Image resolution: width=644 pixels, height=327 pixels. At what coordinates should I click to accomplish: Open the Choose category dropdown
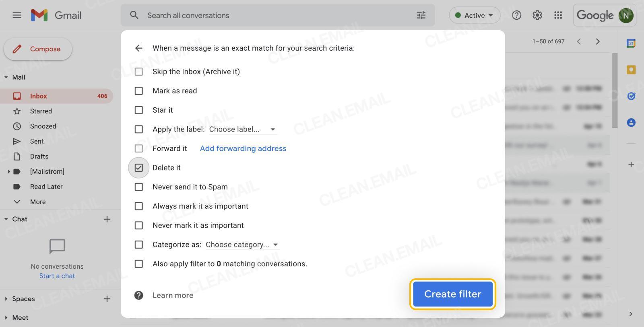[242, 244]
